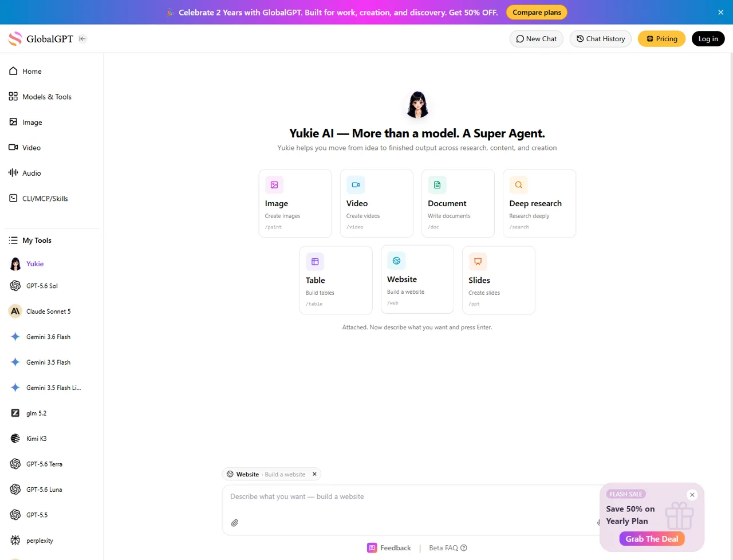This screenshot has height=560, width=733.
Task: Choose the Document card icon
Action: pyautogui.click(x=437, y=185)
